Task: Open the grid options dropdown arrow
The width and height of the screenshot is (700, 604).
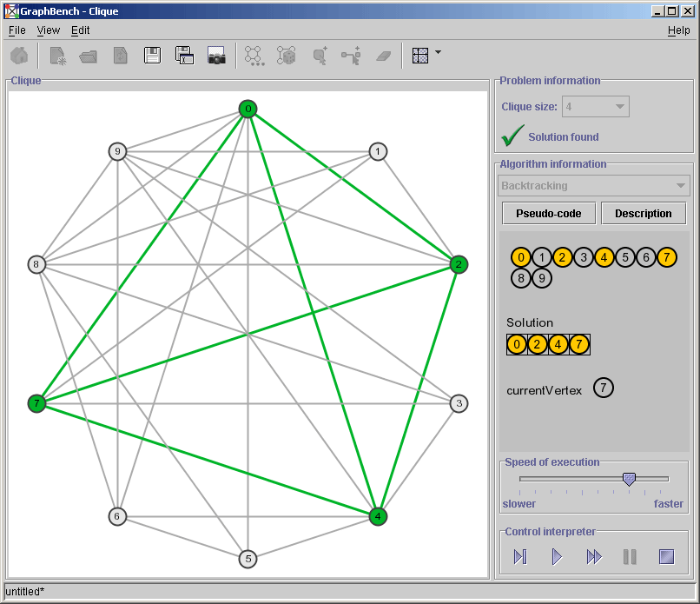Action: (438, 52)
